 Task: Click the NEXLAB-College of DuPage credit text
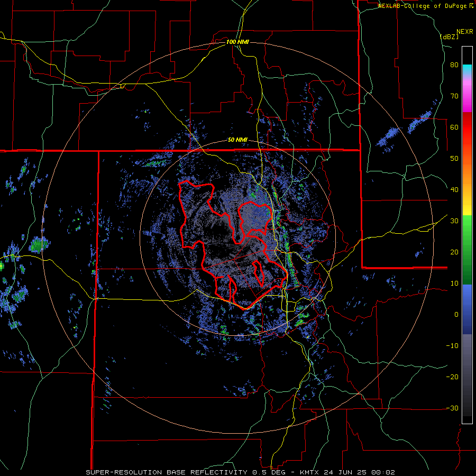(x=426, y=6)
